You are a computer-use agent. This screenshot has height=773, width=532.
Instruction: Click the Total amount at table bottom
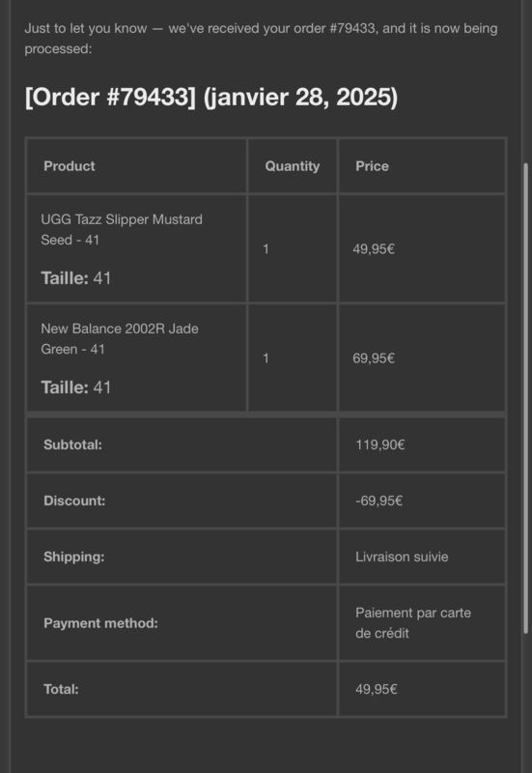[x=377, y=689]
